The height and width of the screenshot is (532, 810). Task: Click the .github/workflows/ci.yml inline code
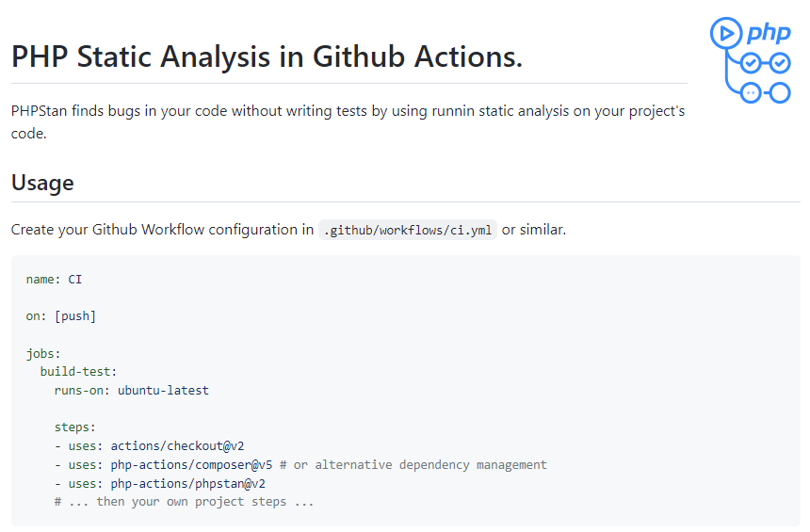pyautogui.click(x=407, y=230)
